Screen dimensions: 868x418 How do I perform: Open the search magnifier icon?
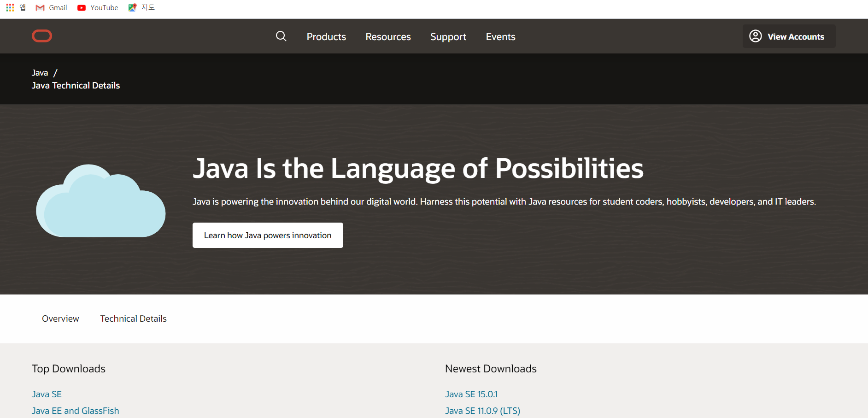(x=281, y=36)
